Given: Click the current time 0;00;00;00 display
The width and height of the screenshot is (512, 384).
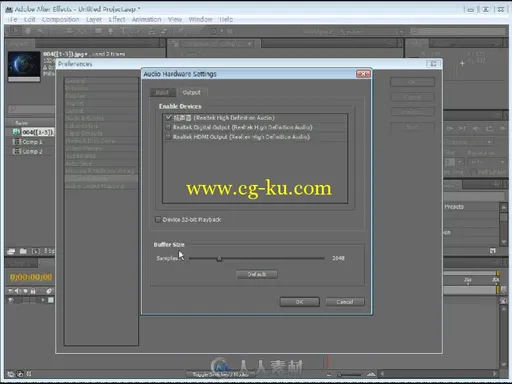Looking at the screenshot, I should click(31, 277).
